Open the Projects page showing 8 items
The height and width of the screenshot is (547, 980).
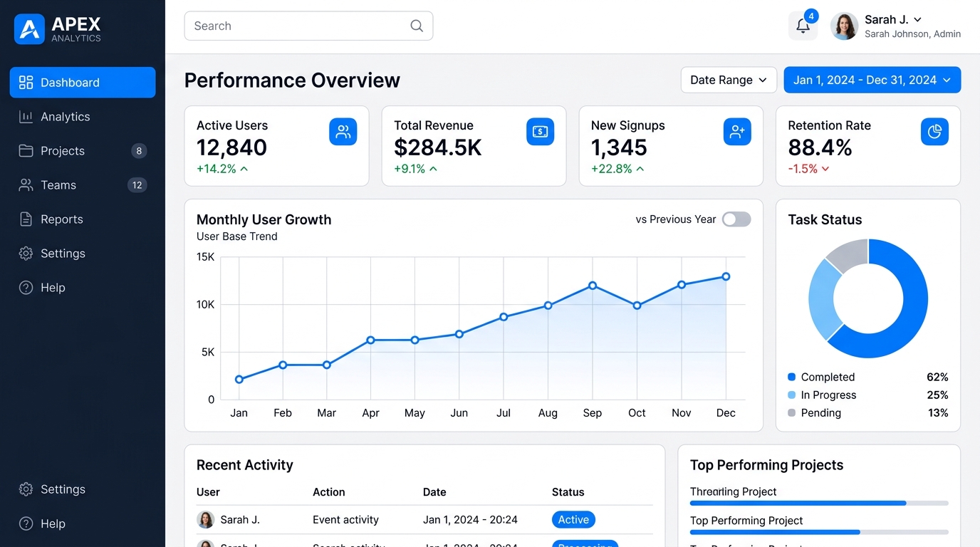click(61, 150)
